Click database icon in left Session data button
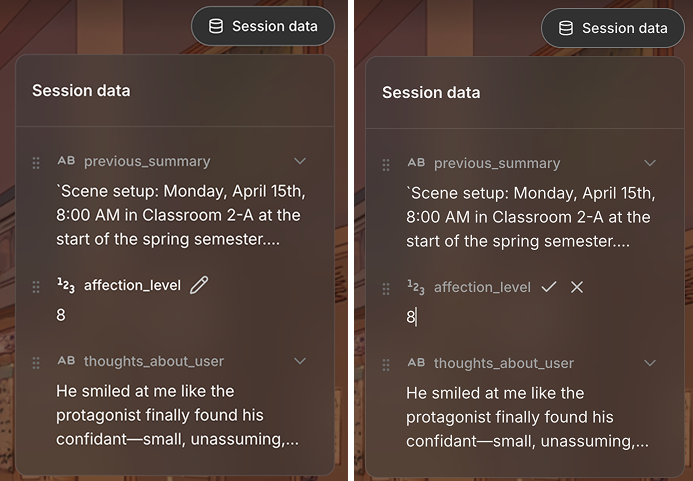This screenshot has width=693, height=481. 215,26
